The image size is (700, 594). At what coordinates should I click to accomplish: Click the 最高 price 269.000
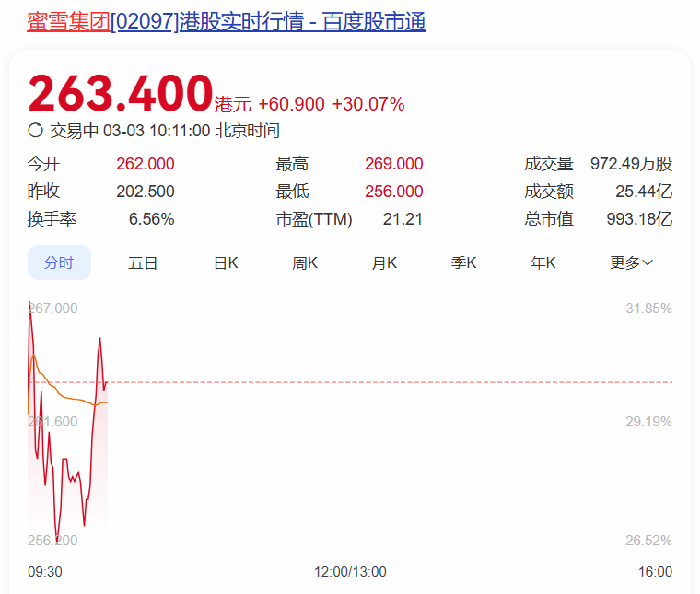point(393,164)
